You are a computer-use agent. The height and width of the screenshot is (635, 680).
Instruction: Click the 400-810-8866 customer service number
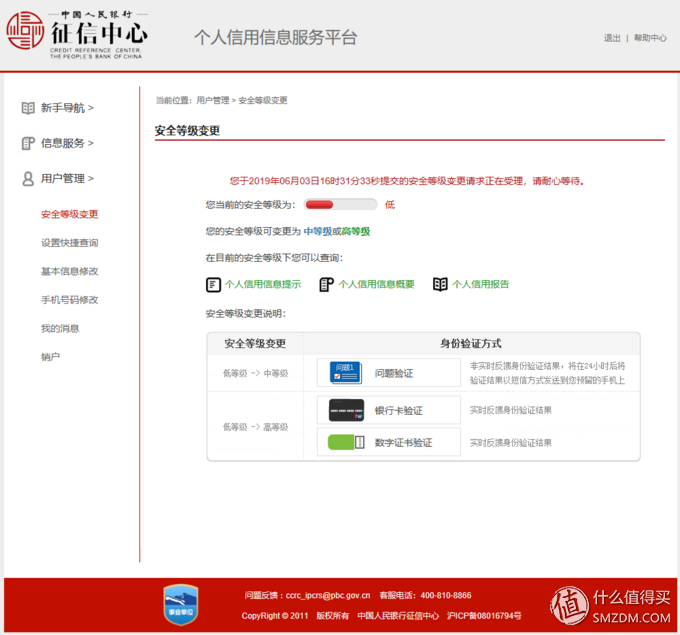pos(446,596)
